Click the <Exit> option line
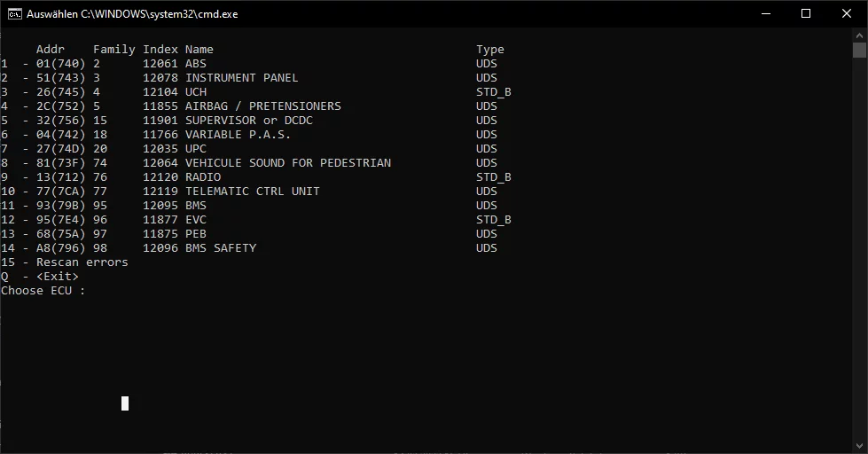 tap(57, 277)
